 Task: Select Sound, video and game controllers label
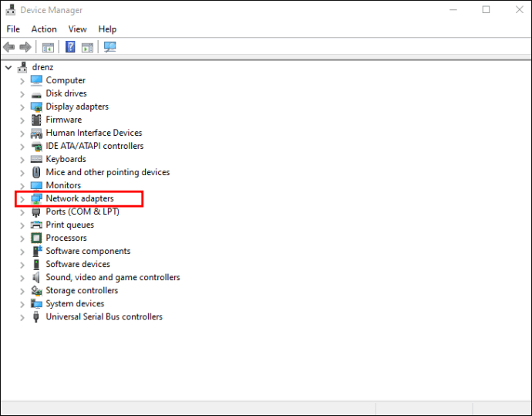click(113, 277)
